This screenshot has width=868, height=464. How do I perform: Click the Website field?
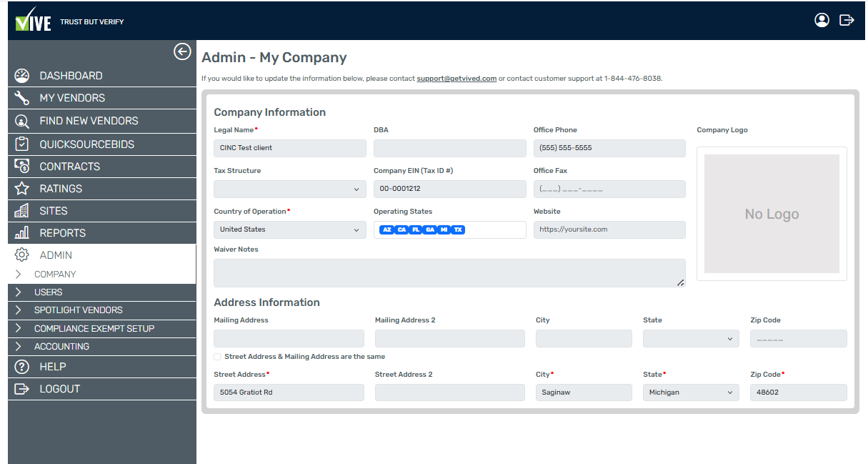click(x=609, y=230)
